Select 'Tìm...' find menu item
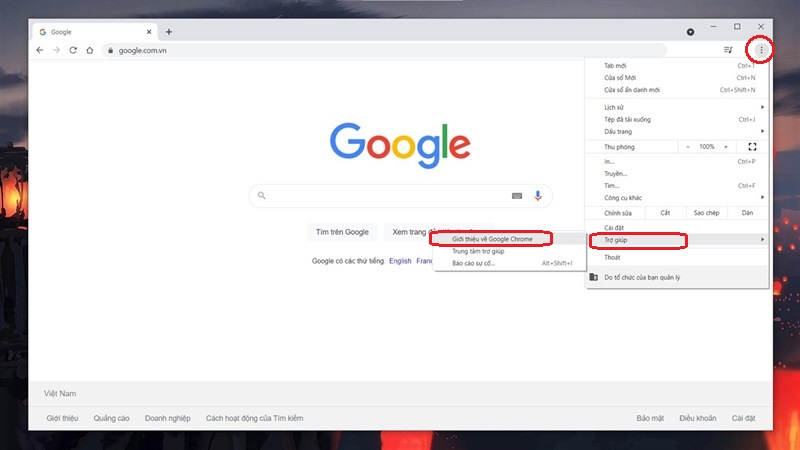Screen dimensions: 800x450 [677, 186]
